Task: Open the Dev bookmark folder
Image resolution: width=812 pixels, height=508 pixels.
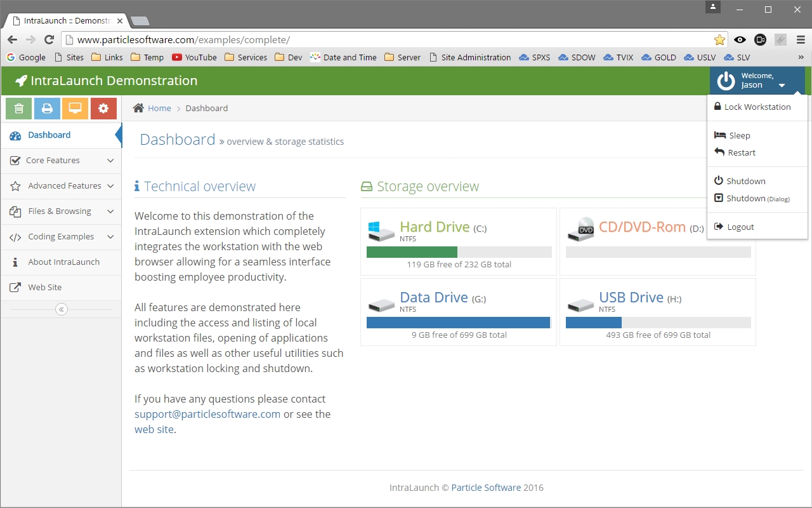Action: click(289, 57)
